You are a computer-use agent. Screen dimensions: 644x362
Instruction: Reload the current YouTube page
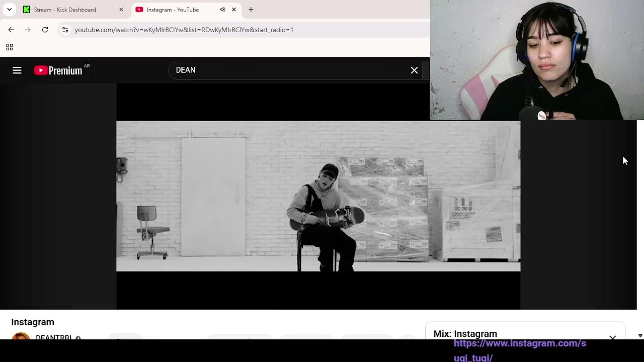pos(45,30)
